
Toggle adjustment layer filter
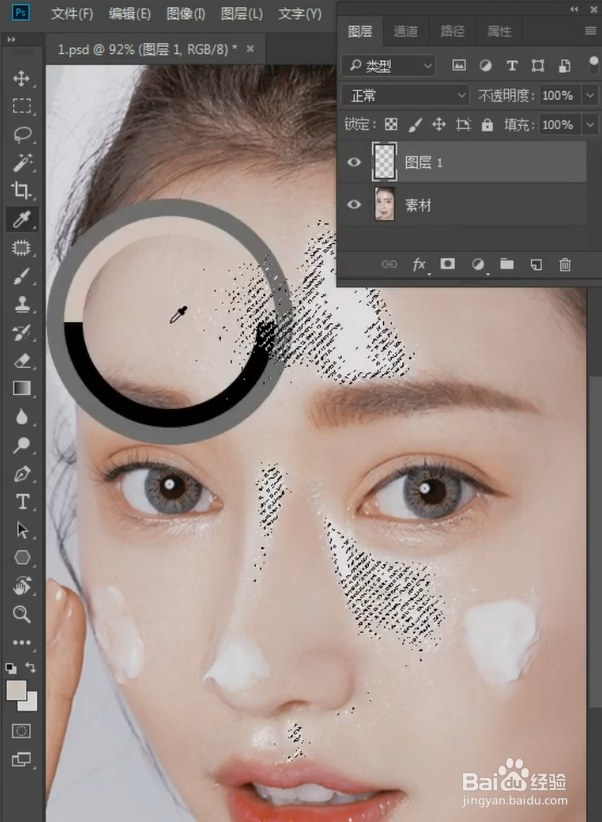click(486, 66)
